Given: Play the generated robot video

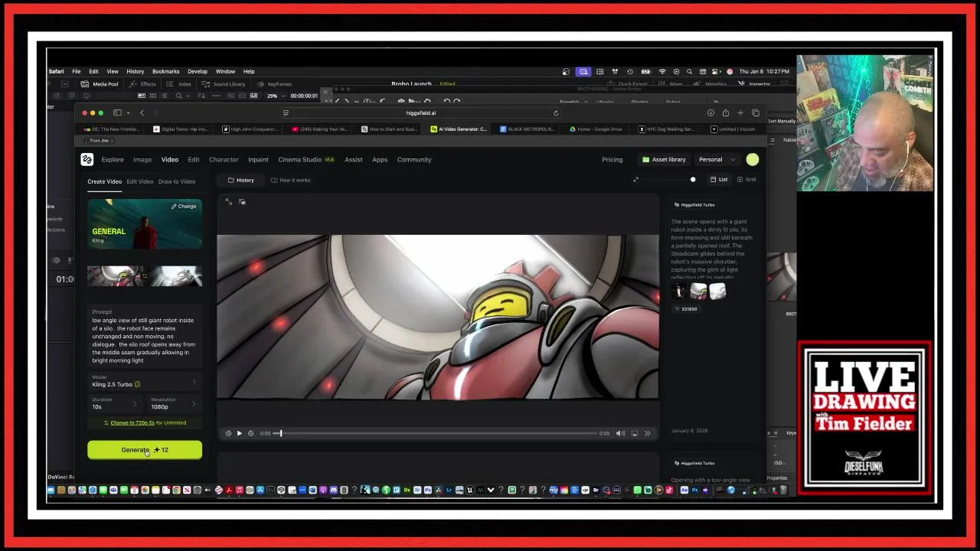Looking at the screenshot, I should point(239,433).
